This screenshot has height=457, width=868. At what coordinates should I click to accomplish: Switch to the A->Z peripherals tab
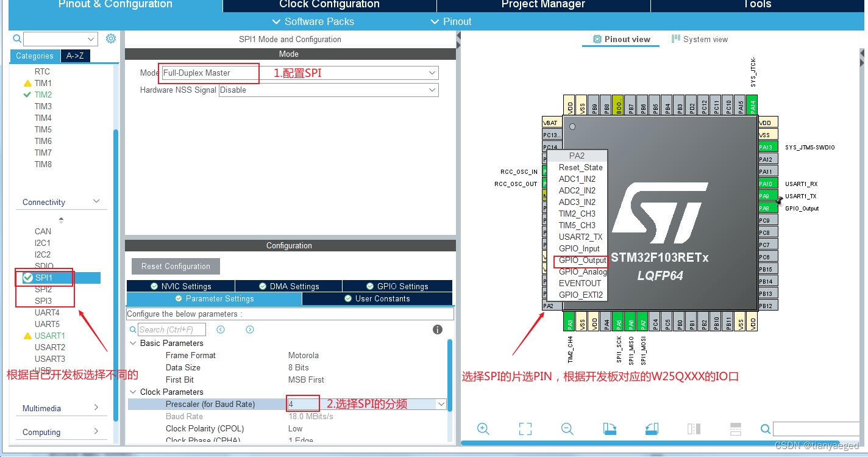[x=75, y=56]
